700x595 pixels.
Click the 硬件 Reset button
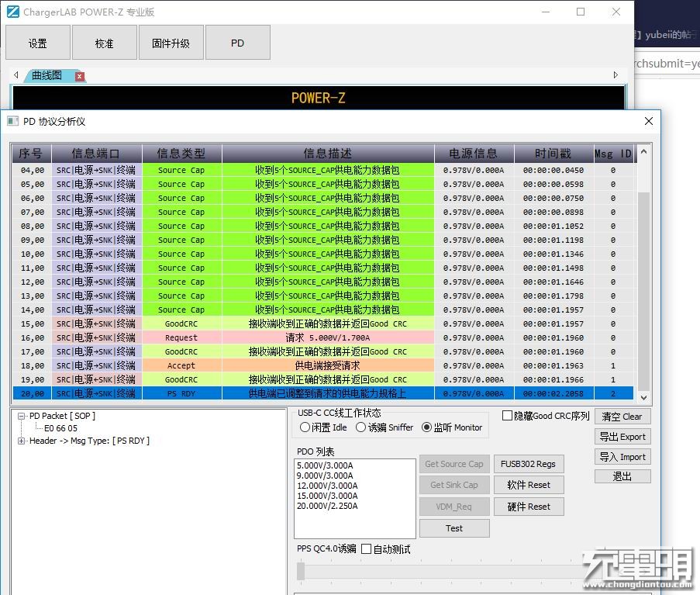529,507
